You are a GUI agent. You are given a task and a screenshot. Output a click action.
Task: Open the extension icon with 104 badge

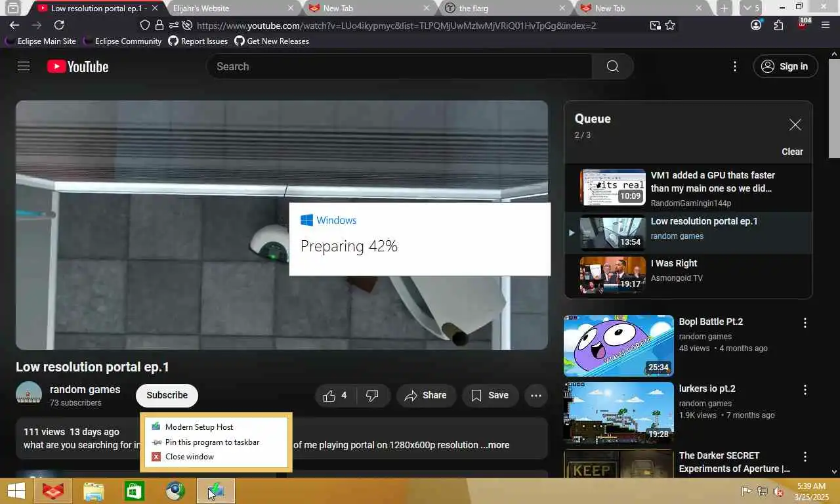tap(803, 24)
